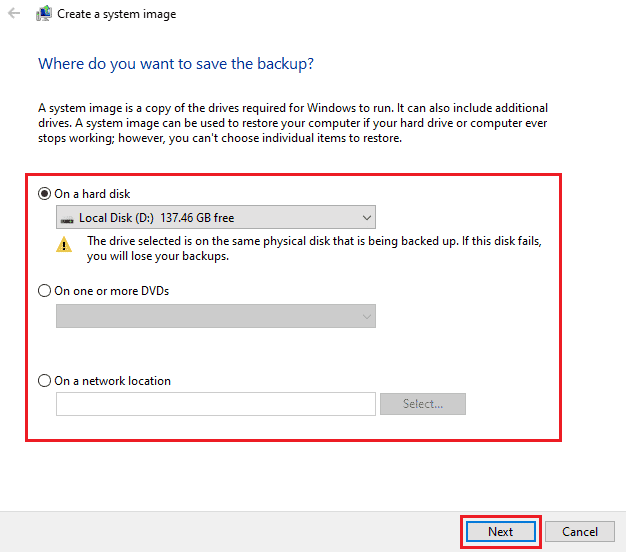Click the DVD dropdown chevron
Image resolution: width=627 pixels, height=552 pixels.
click(x=366, y=316)
